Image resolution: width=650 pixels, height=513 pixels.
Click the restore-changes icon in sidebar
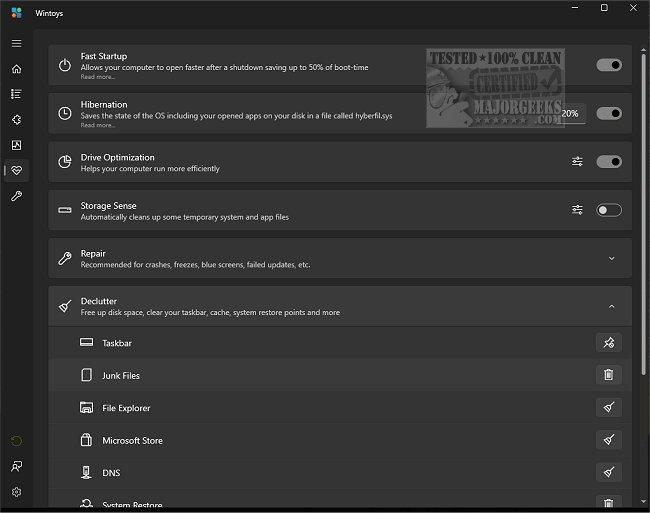[17, 441]
